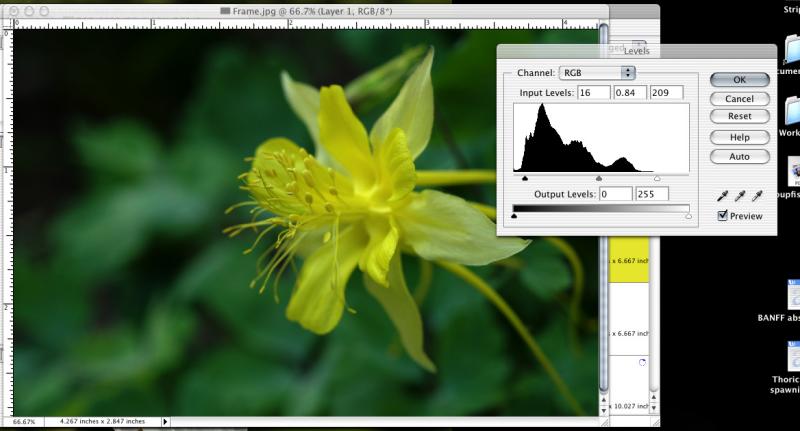Click the vertical scrollbar of Frame.jpg window
Image resolution: width=800 pixels, height=431 pixels.
point(604,207)
